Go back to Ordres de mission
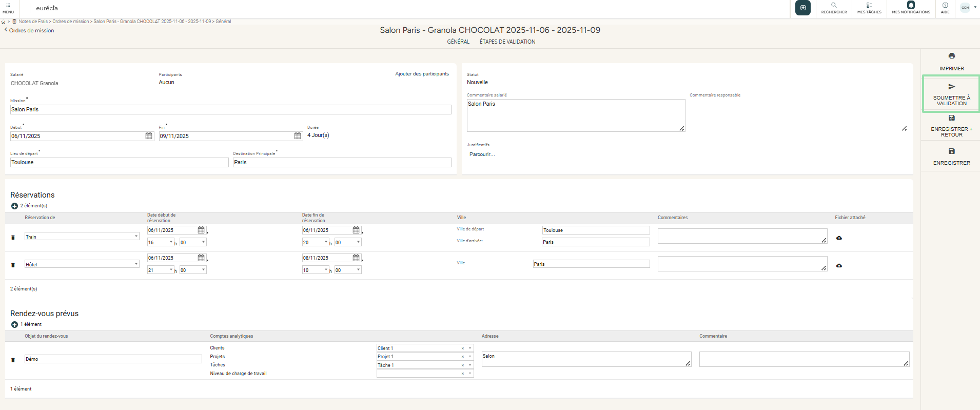Image resolution: width=980 pixels, height=410 pixels. [30, 30]
